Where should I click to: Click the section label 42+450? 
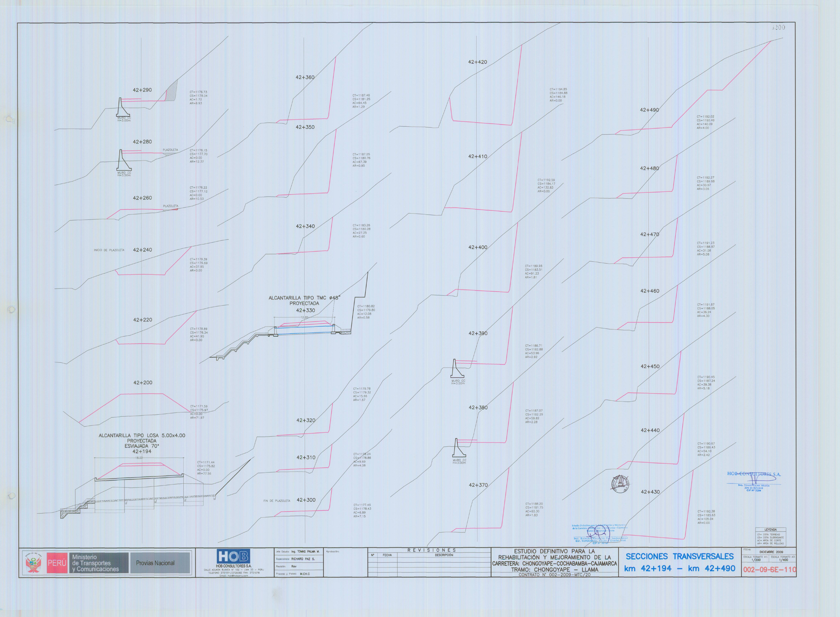(x=650, y=366)
